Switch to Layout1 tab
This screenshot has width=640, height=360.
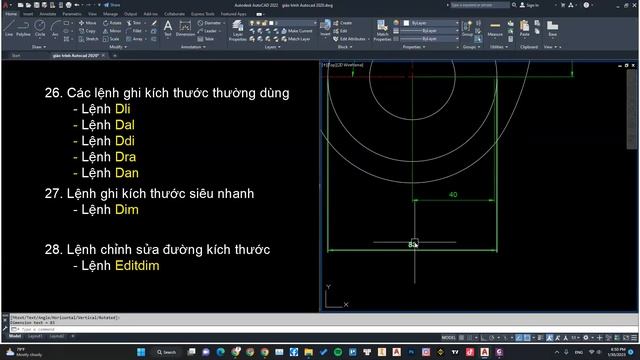(x=35, y=336)
